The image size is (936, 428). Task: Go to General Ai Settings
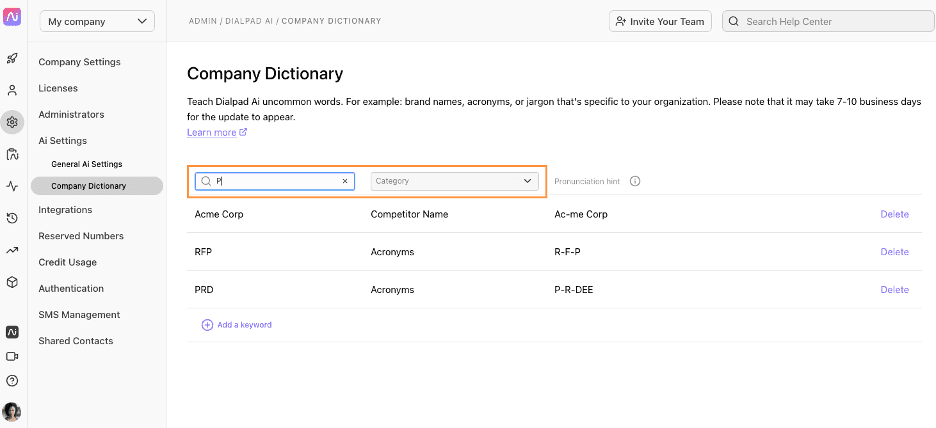click(x=87, y=164)
